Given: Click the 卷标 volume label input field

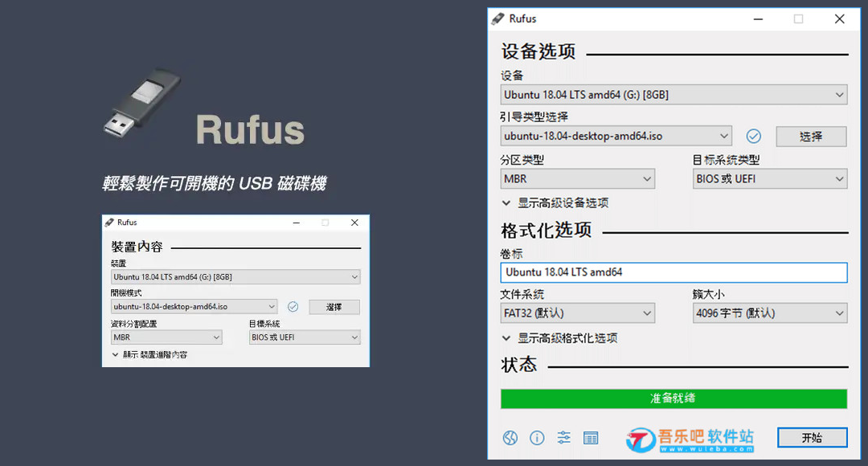Looking at the screenshot, I should 674,272.
